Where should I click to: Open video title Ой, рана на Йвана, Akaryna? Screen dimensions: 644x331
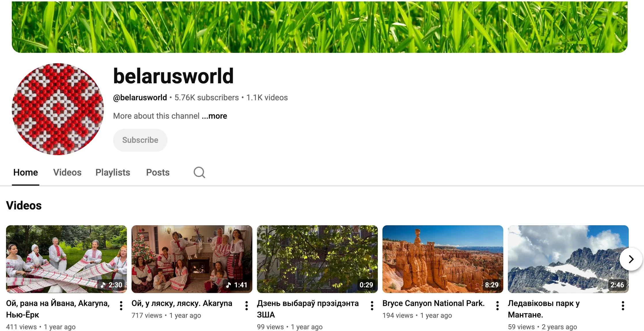[x=58, y=309]
